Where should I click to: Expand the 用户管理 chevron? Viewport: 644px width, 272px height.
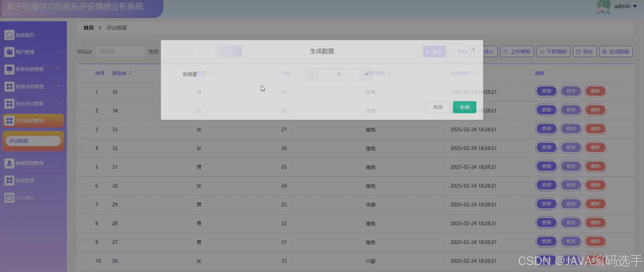pos(59,51)
